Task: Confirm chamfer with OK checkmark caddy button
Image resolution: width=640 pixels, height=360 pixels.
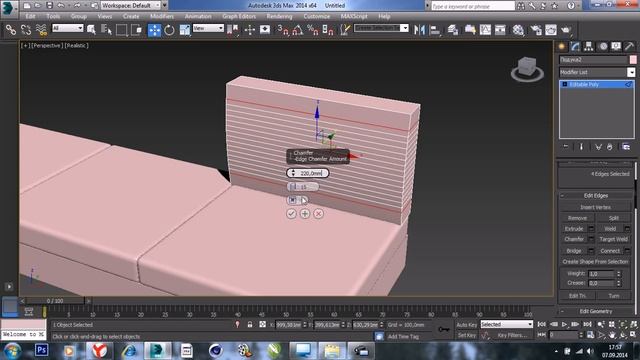Action: tap(291, 213)
